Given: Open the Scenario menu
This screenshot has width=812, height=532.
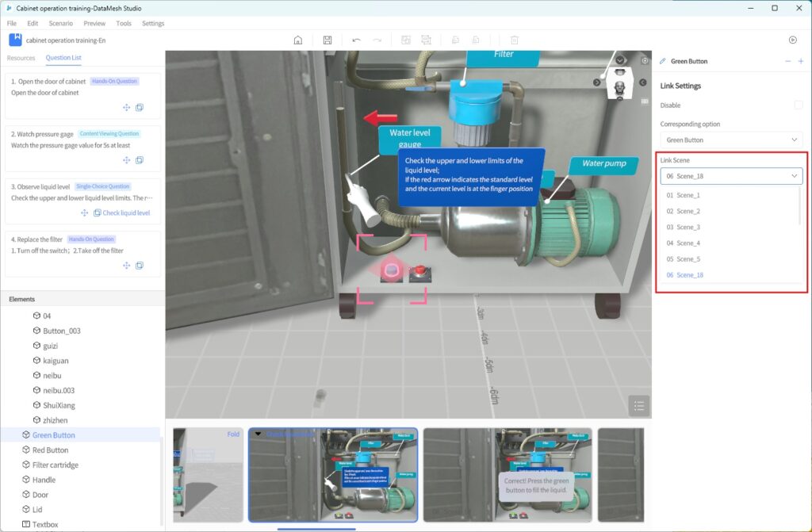Looking at the screenshot, I should click(60, 23).
